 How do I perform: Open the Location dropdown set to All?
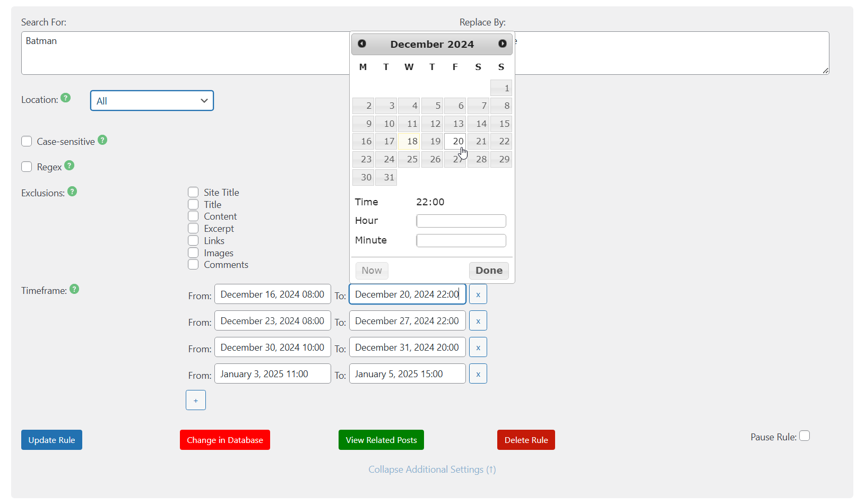click(x=152, y=101)
